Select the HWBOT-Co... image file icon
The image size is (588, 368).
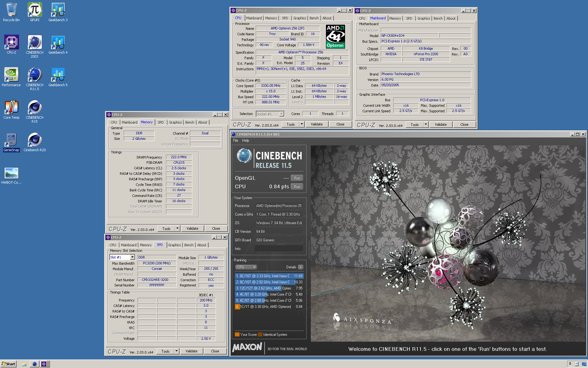tap(11, 175)
